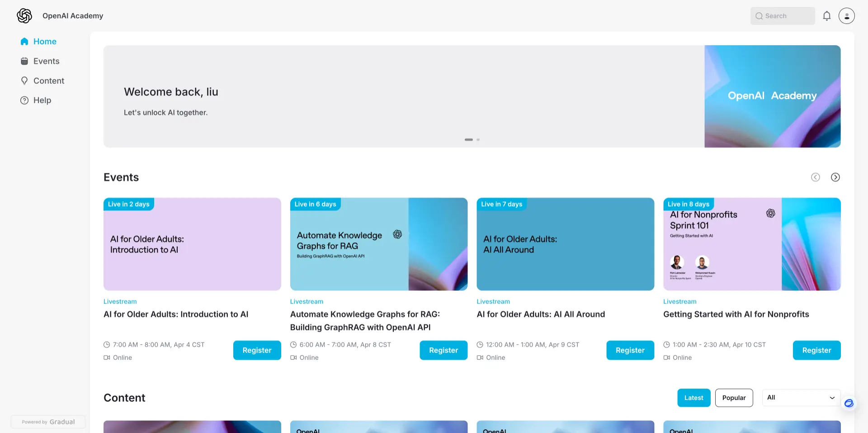868x433 pixels.
Task: Click the time '7:00 AM - 8:00 AM, Apr 4 CST'
Action: coord(159,345)
